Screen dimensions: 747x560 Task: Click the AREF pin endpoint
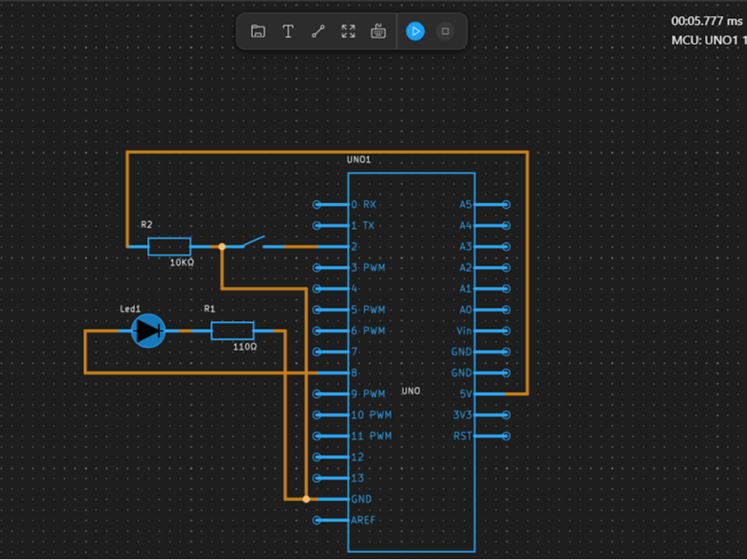click(317, 520)
